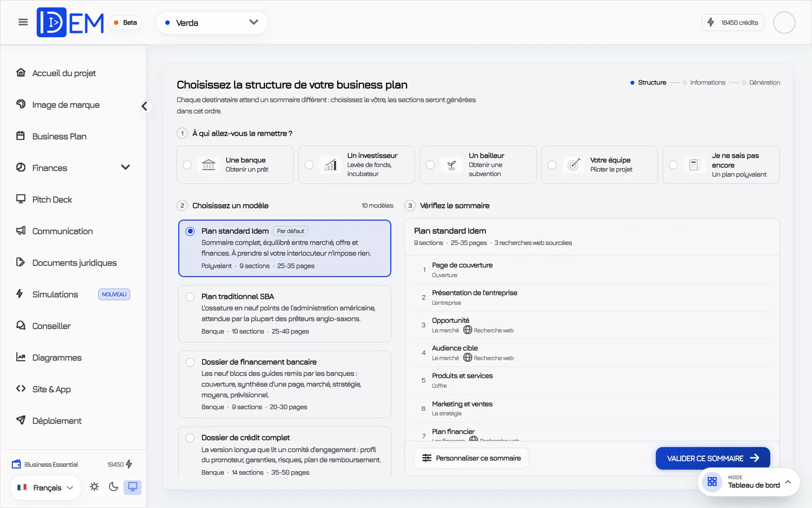The image size is (812, 508).
Task: Click the paper plane icon beside Déploiement
Action: point(21,421)
